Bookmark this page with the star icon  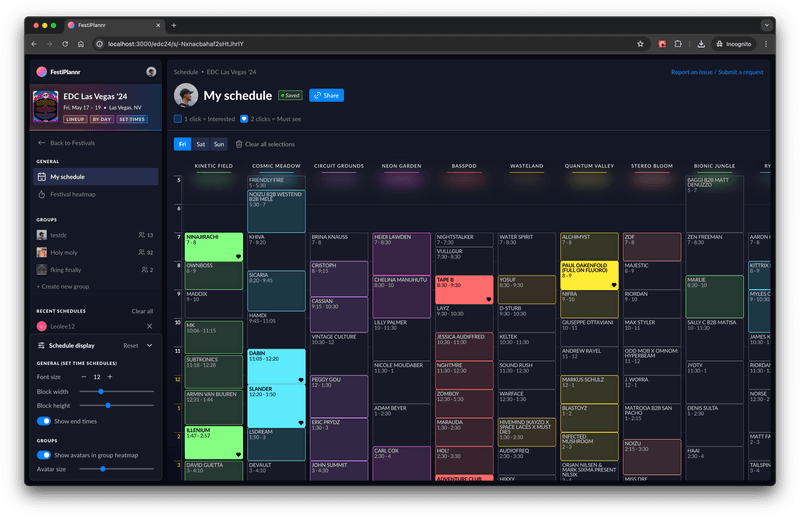tap(640, 44)
